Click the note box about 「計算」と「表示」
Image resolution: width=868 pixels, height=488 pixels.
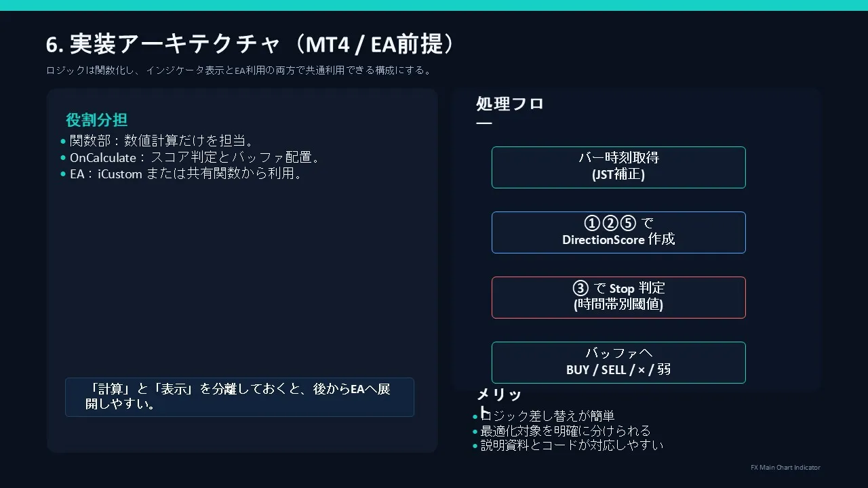pyautogui.click(x=239, y=397)
